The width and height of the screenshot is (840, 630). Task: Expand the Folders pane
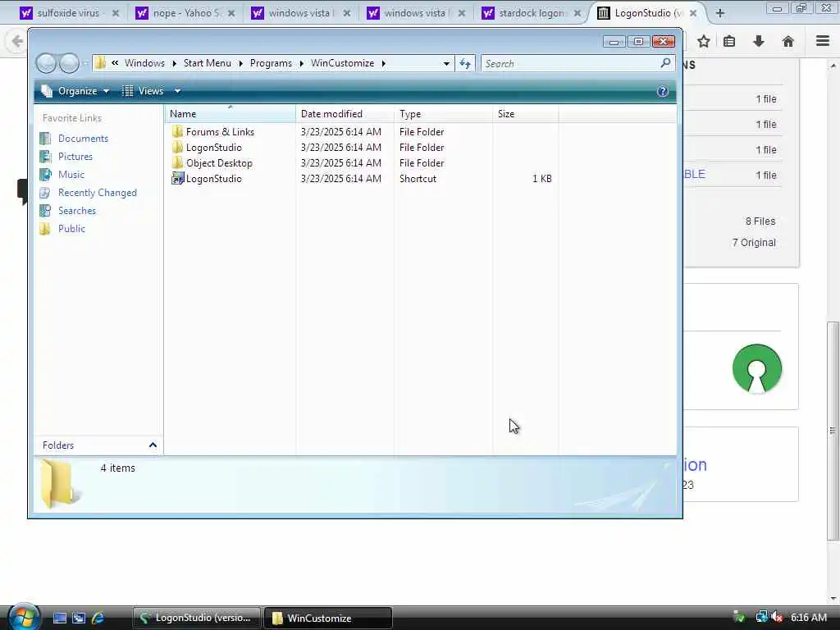point(153,445)
